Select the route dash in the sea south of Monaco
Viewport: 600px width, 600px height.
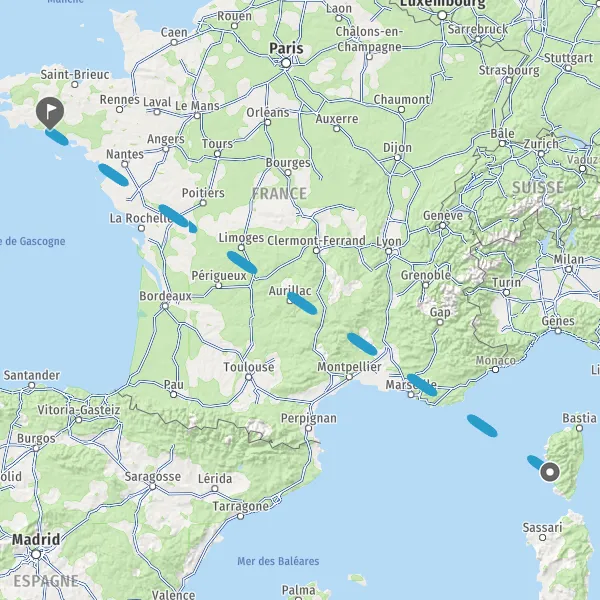pyautogui.click(x=482, y=426)
